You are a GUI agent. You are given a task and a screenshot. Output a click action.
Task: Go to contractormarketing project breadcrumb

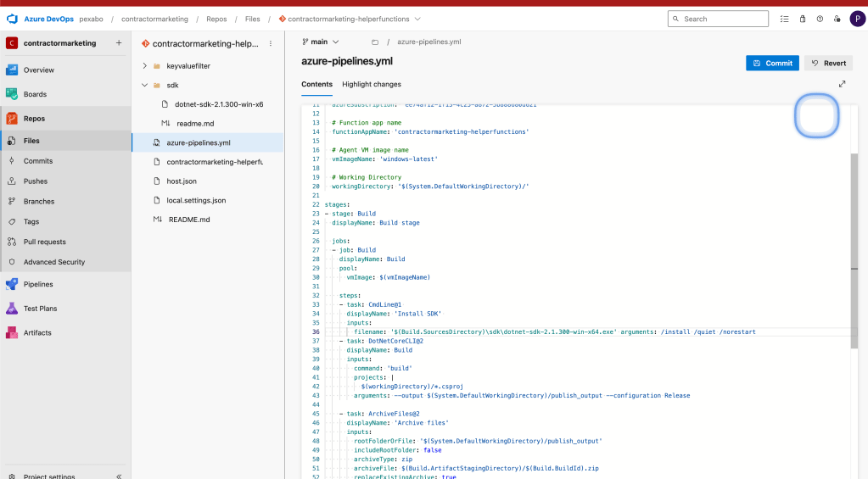154,19
